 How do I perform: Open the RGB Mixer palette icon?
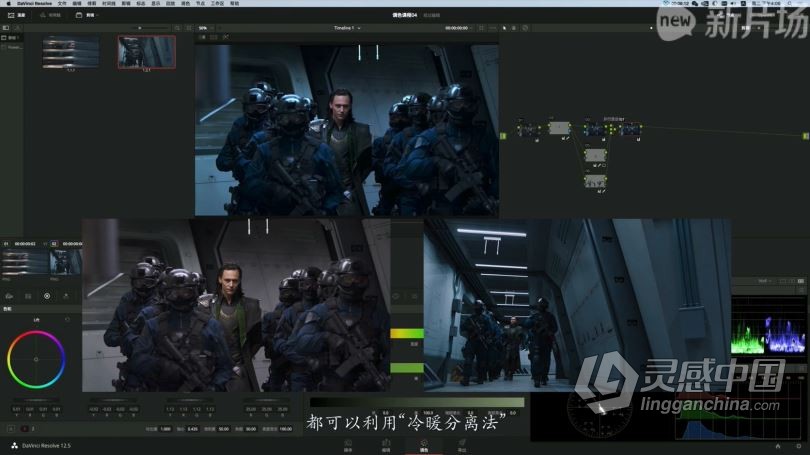click(66, 296)
